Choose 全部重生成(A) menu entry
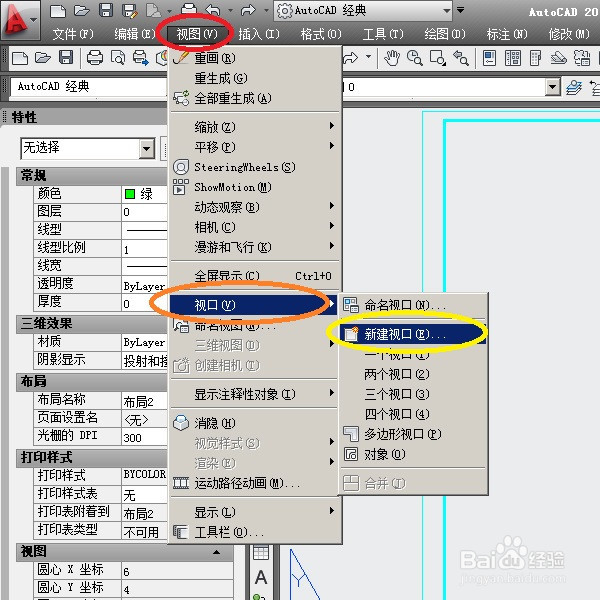 [255, 98]
